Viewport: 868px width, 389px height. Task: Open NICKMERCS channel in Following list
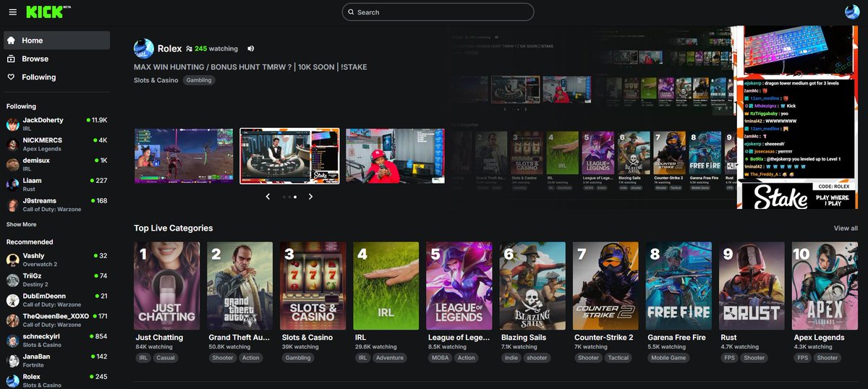click(x=56, y=145)
